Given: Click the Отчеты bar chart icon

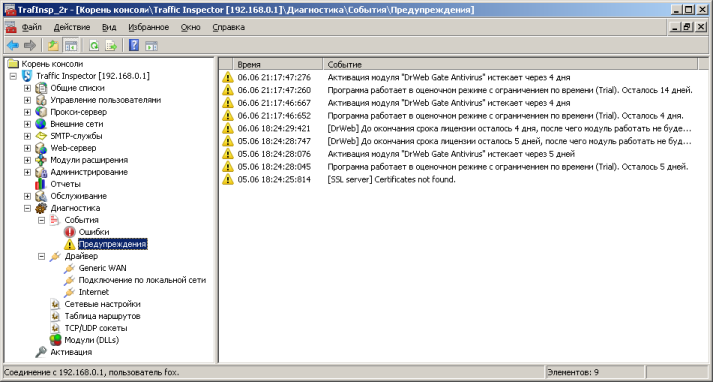Looking at the screenshot, I should [41, 184].
